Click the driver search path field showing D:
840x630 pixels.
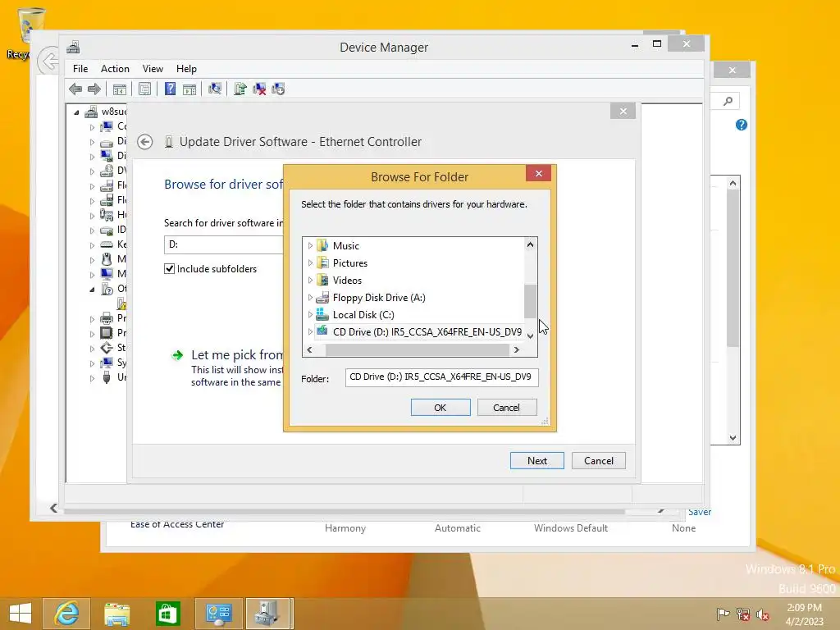pyautogui.click(x=224, y=244)
